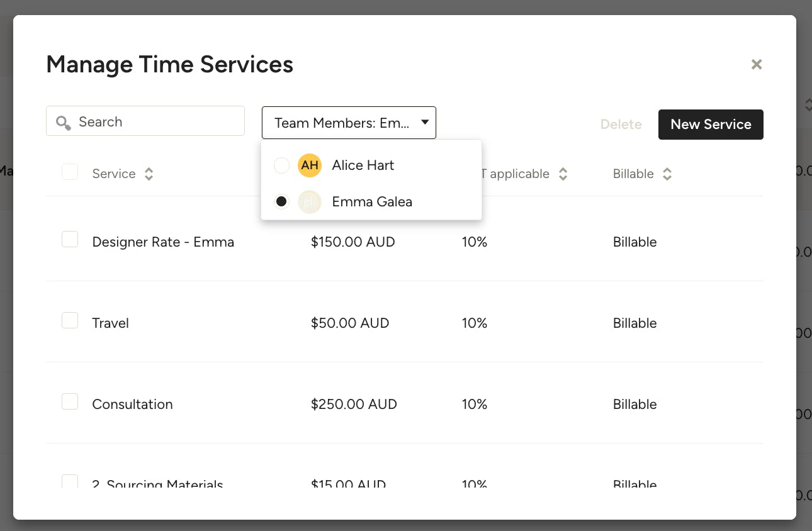
Task: Focus the Search input field
Action: tap(157, 121)
